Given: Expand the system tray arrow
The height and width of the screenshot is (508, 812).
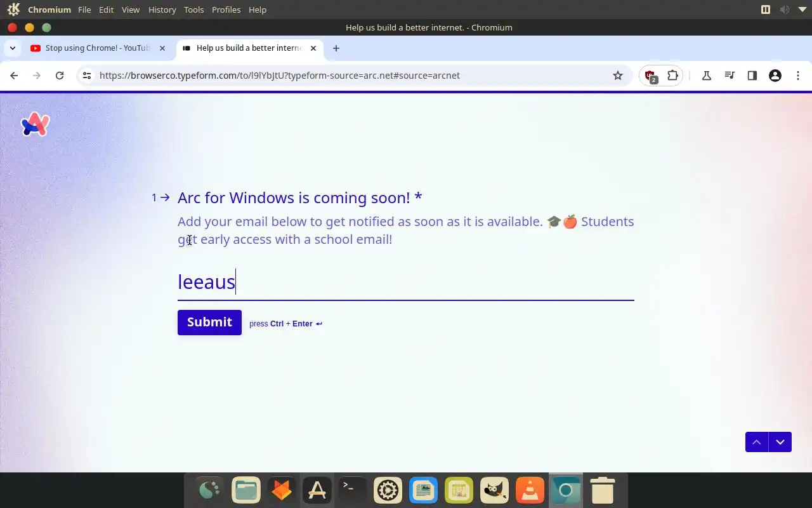Looking at the screenshot, I should 802,10.
